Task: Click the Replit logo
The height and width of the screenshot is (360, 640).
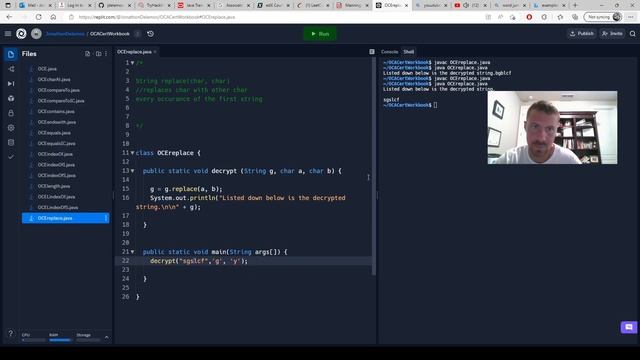Action: point(21,34)
